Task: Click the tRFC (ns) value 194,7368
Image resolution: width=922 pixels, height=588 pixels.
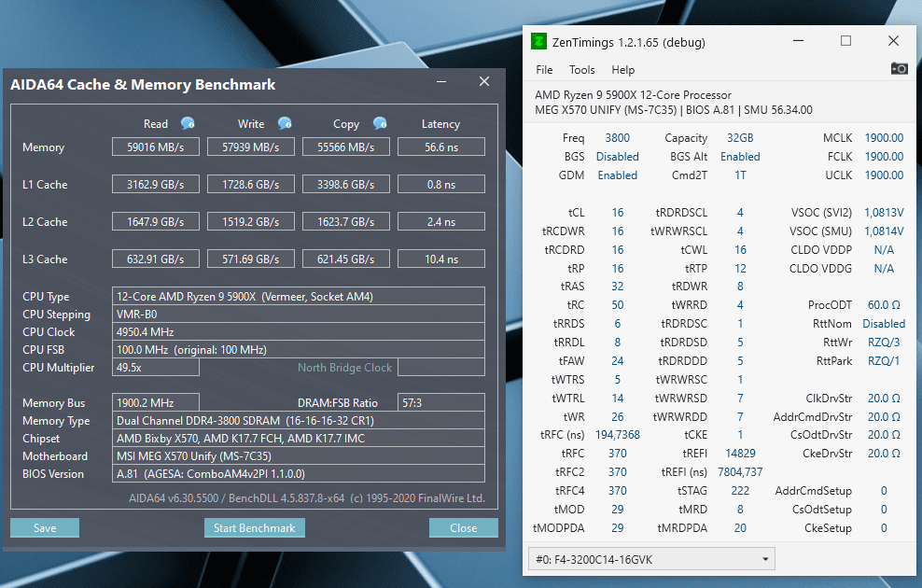Action: pyautogui.click(x=618, y=435)
